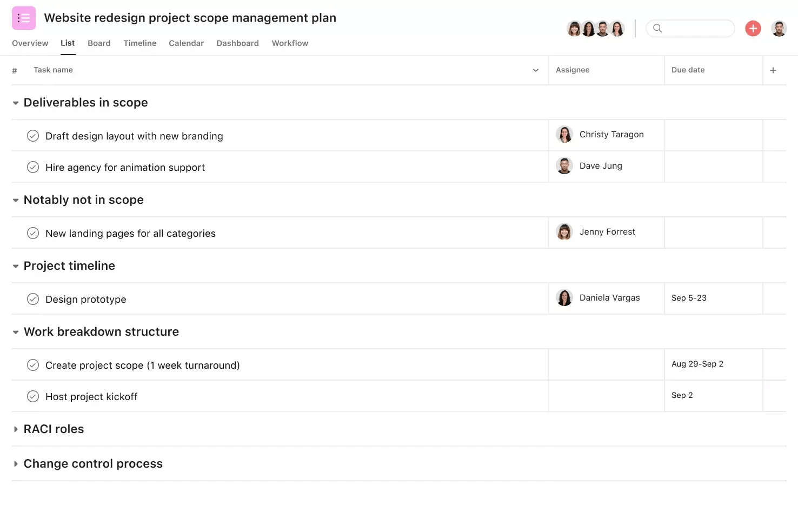Open the Task name sort dropdown
798x532 pixels.
pyautogui.click(x=535, y=70)
